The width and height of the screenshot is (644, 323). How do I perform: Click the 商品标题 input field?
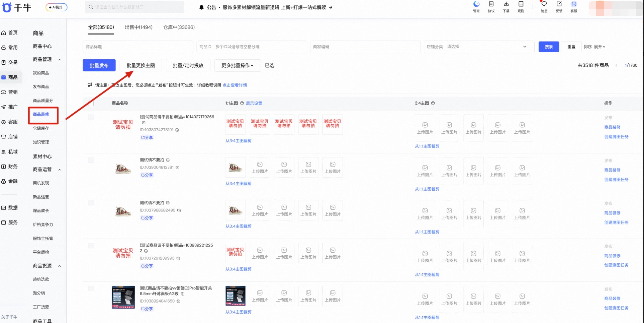tap(138, 47)
